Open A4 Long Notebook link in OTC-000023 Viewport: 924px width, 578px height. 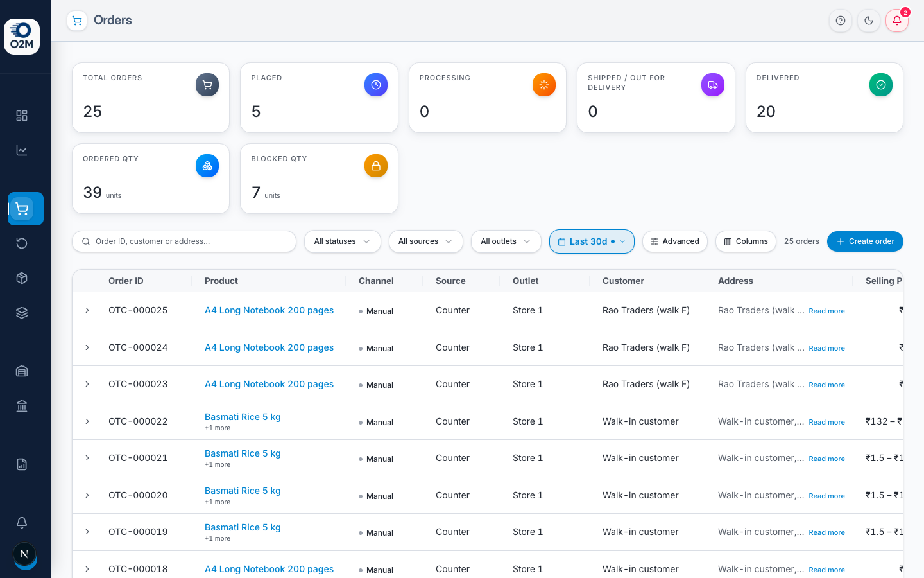pyautogui.click(x=269, y=384)
